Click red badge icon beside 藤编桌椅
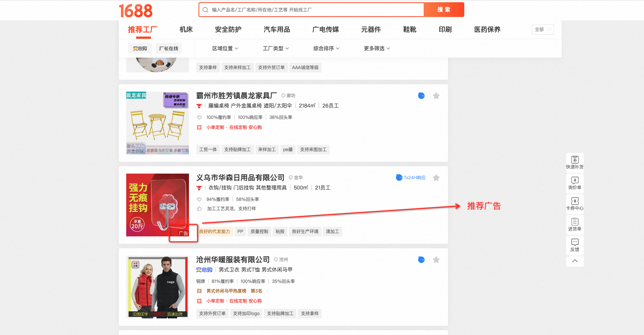Viewport: 644px width, 335px height. point(199,106)
